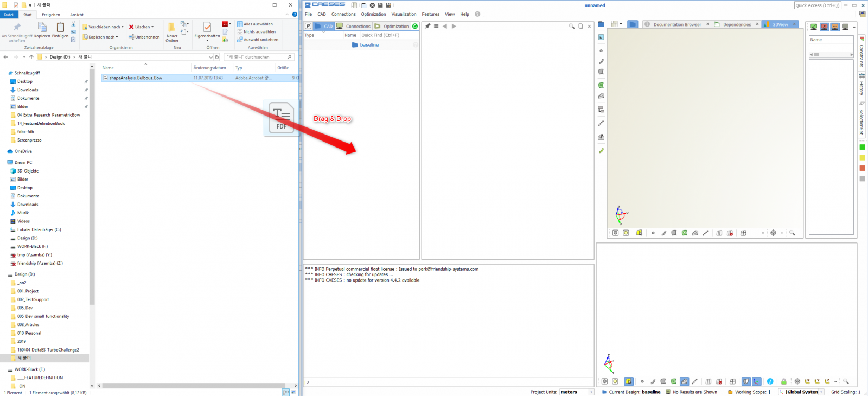Open the CAESES File menu
Viewport: 868px width, 396px height.
[308, 14]
